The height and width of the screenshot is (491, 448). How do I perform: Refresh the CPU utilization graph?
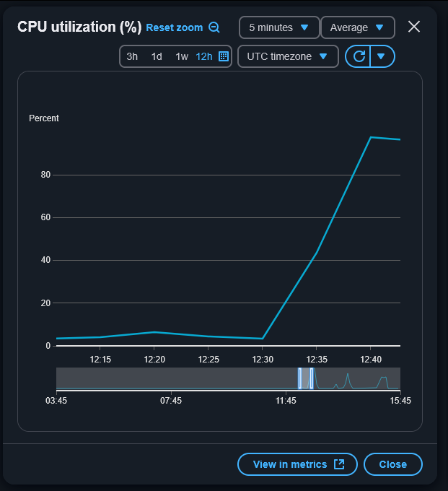pos(358,56)
